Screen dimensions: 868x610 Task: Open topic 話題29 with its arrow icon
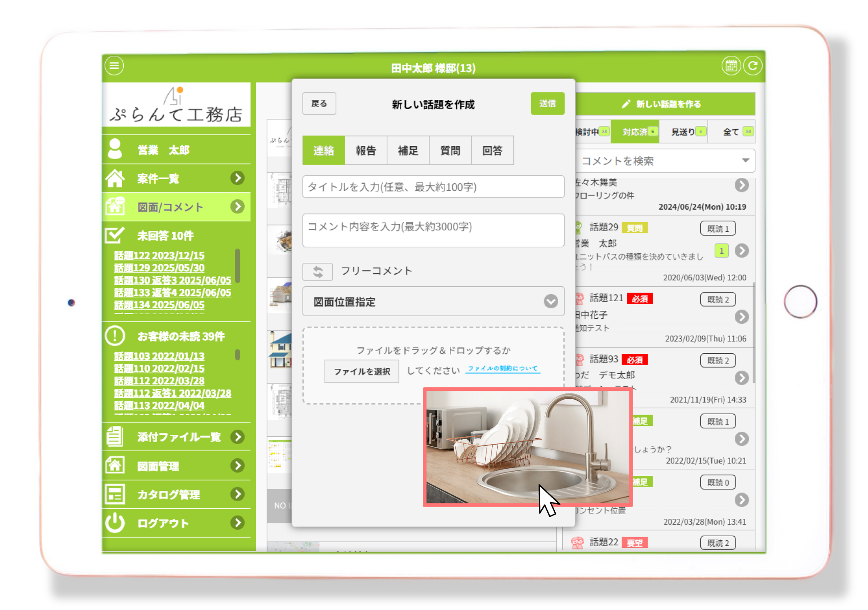coord(741,250)
